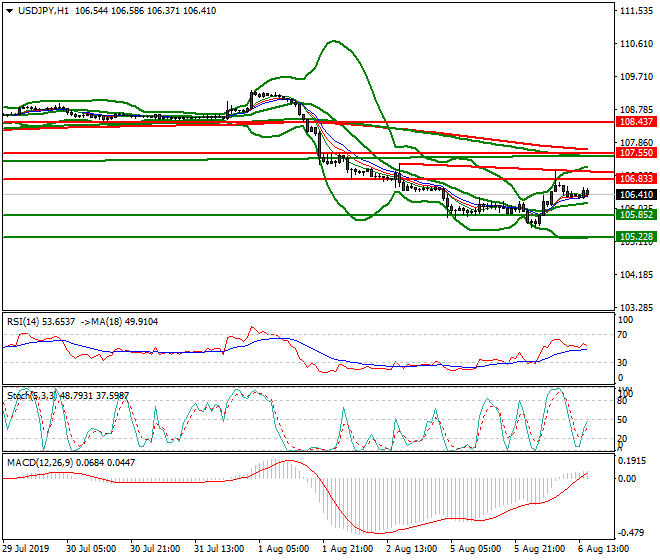Click the 29 Jul 2019 date on time axis
This screenshot has height=560, width=660.
(27, 548)
